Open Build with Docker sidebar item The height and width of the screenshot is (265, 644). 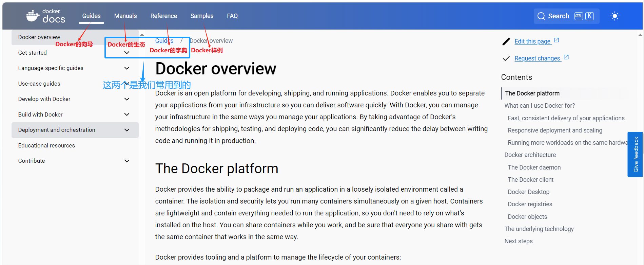[x=40, y=114]
